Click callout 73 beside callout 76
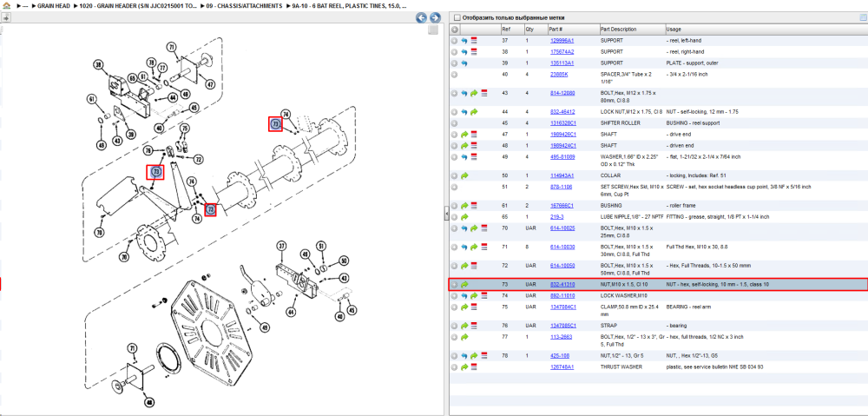Screen dimensions: 868x416 [156, 172]
